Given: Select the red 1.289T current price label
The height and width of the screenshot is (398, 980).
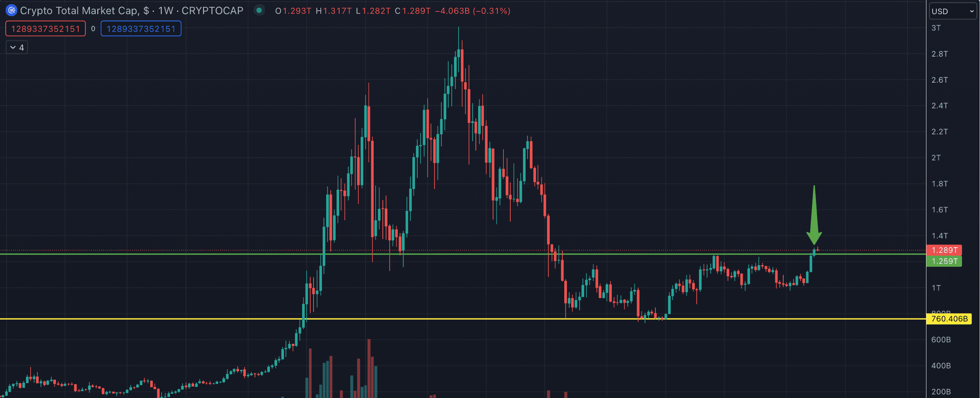Looking at the screenshot, I should (944, 250).
